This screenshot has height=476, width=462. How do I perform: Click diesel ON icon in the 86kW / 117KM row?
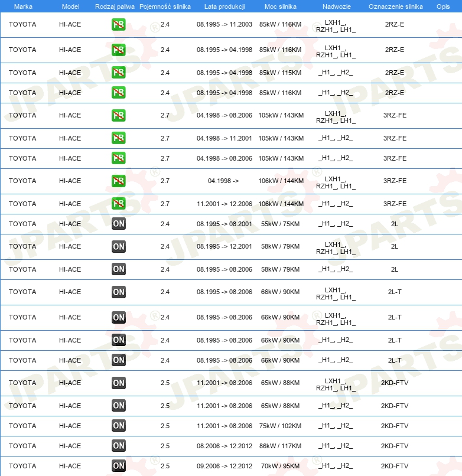118,446
